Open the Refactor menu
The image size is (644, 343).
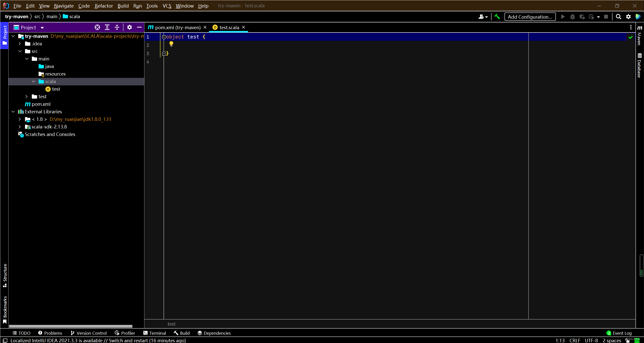104,6
